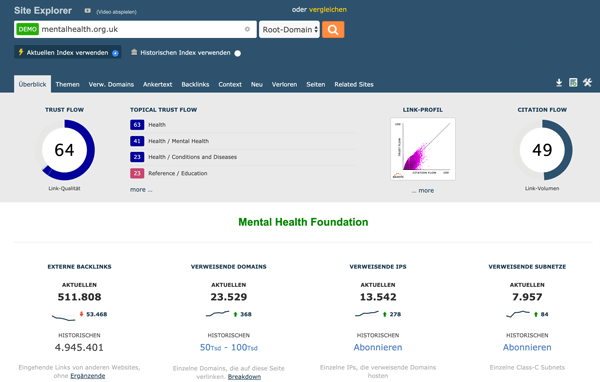Click the Mental Health Foundation title
Viewport: 600px width, 382px height.
303,222
